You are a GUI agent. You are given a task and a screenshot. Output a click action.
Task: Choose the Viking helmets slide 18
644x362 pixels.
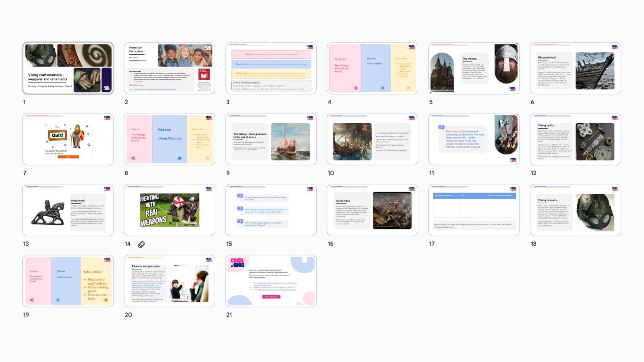coord(575,210)
